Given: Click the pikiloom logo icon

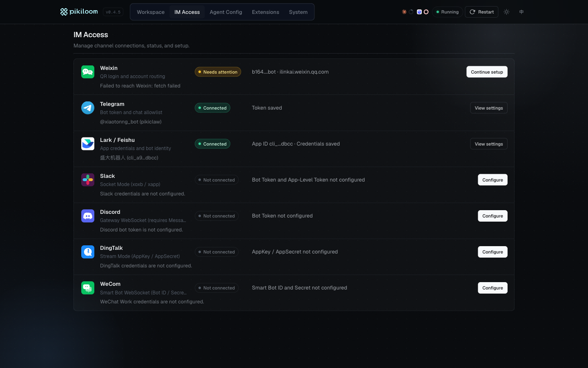Looking at the screenshot, I should coord(64,12).
